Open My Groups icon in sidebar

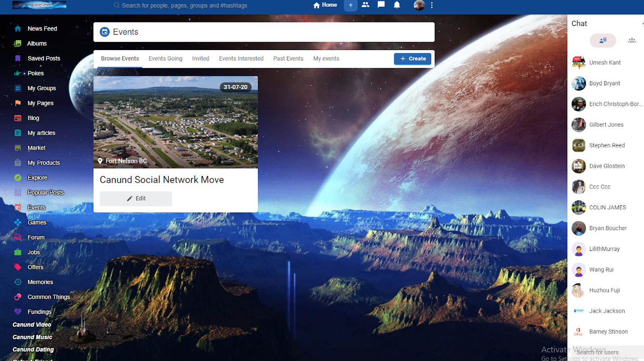pos(18,88)
